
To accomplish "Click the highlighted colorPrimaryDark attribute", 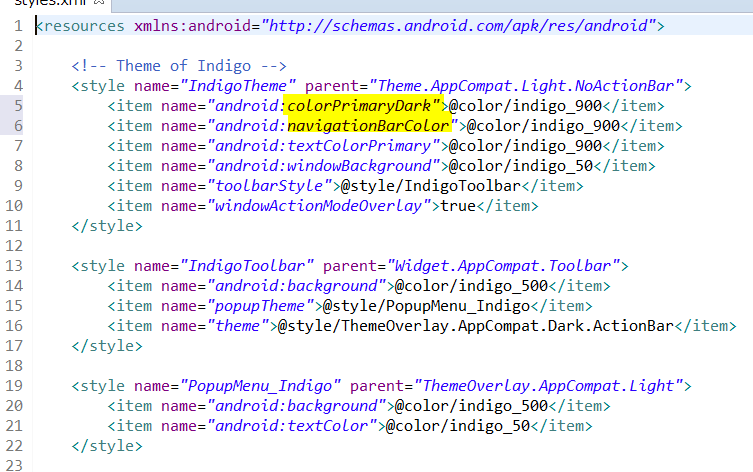I will point(363,105).
